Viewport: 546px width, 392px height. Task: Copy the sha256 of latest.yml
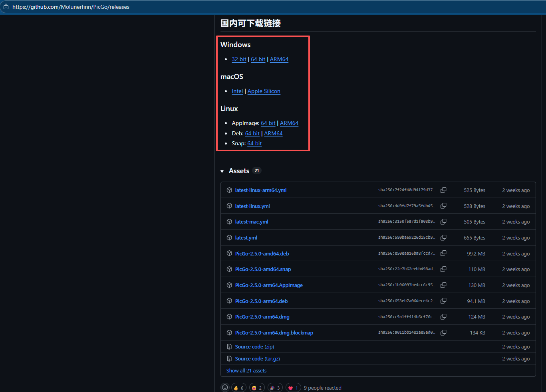(x=443, y=238)
